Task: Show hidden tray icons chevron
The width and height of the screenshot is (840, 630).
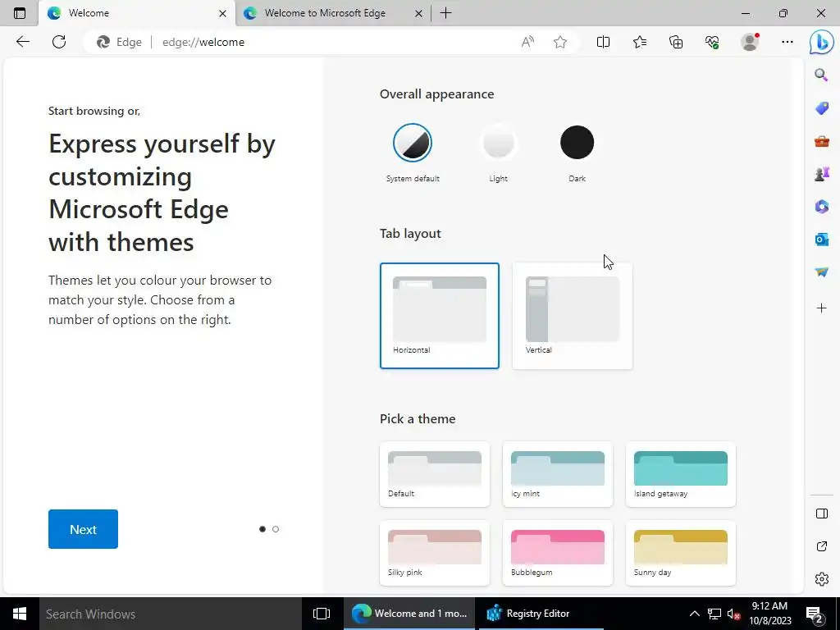Action: pyautogui.click(x=694, y=614)
